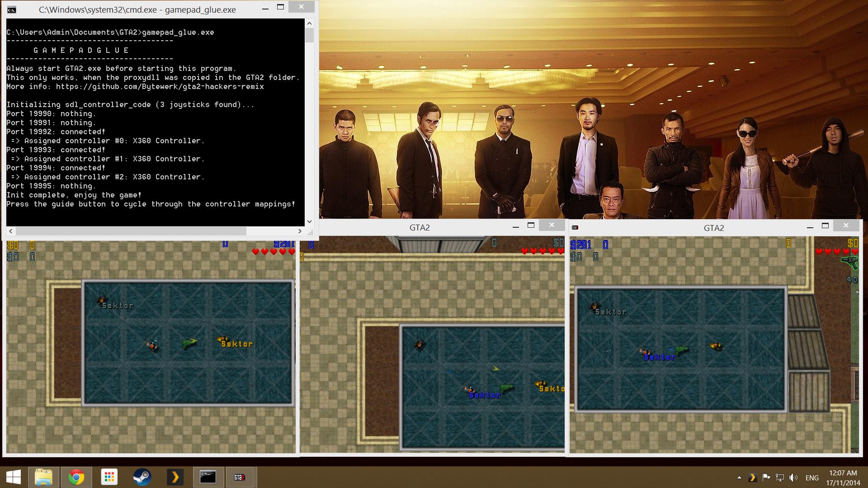Screen dimensions: 868x488
Task: Open Steam from the taskbar
Action: pos(142,477)
